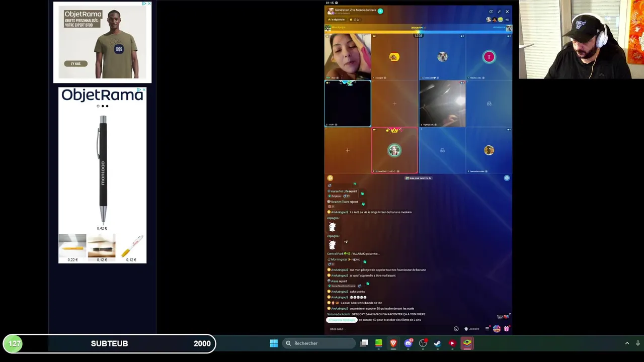Open the streamer's live video tile
Viewport: 644px width, 362px height.
348,57
